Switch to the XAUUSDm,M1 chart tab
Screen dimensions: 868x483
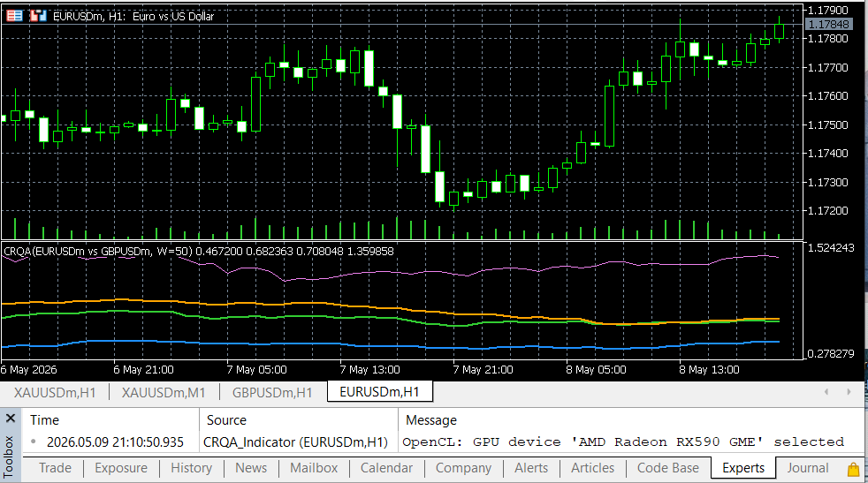coord(164,392)
